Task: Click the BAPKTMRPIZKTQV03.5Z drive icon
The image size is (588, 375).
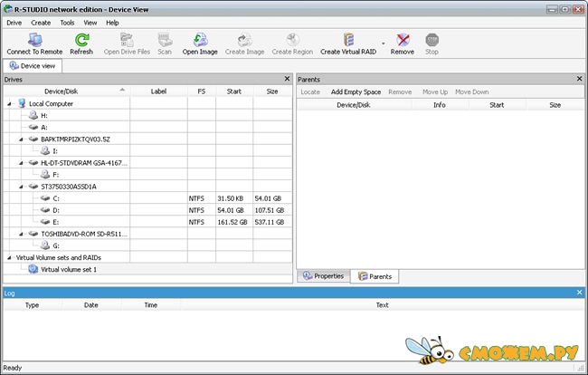Action: pos(33,139)
